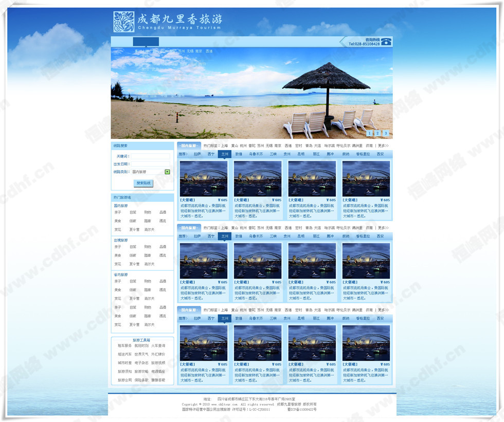Screen dimensions: 504x422
Task: Switch to banner slide 3
Action: (386, 134)
